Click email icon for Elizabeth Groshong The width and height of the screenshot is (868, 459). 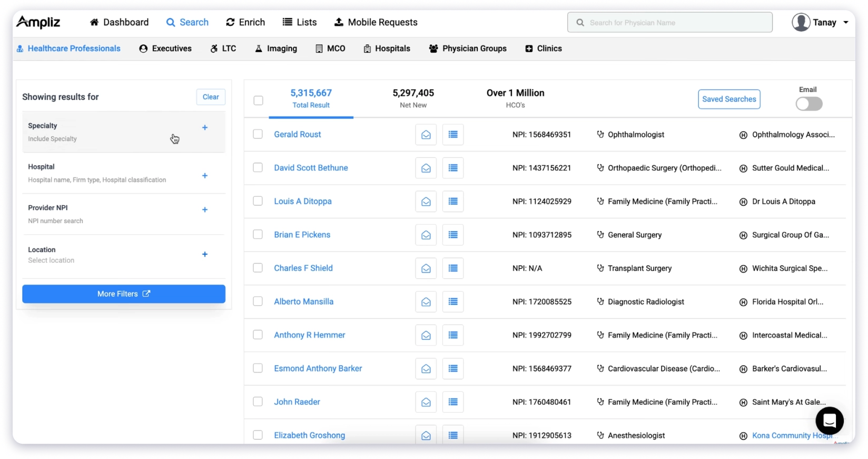tap(426, 435)
